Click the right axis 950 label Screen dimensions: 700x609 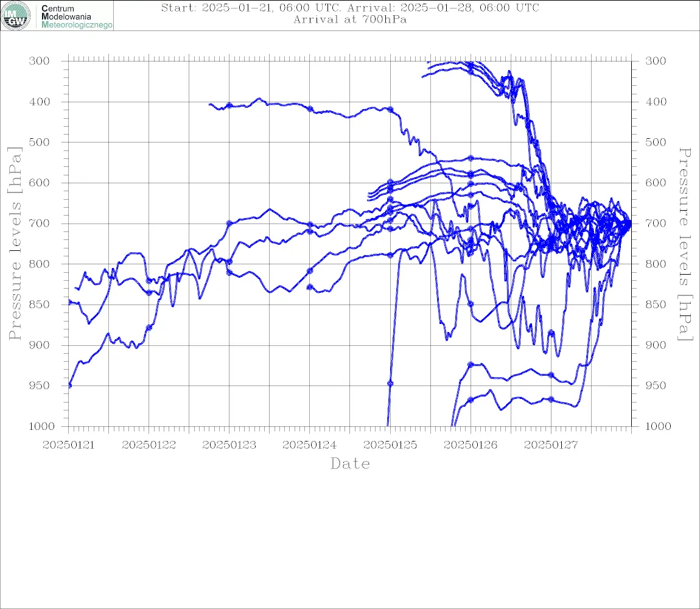[656, 385]
